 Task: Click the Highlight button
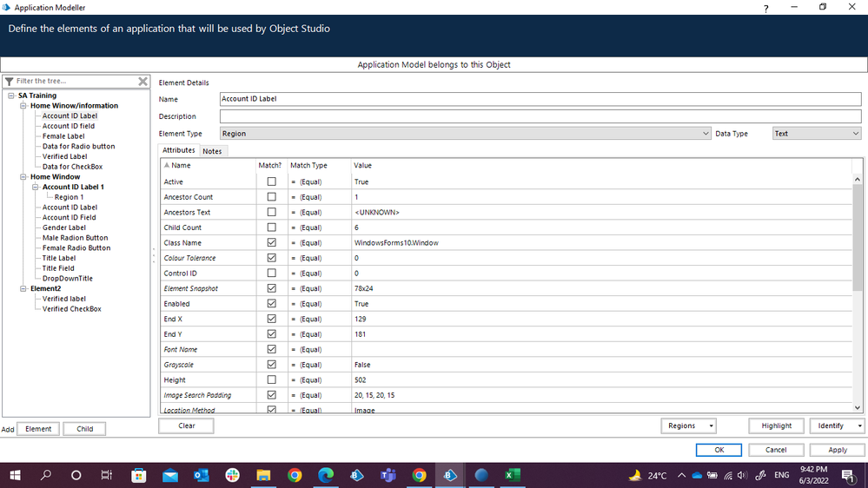(x=776, y=425)
